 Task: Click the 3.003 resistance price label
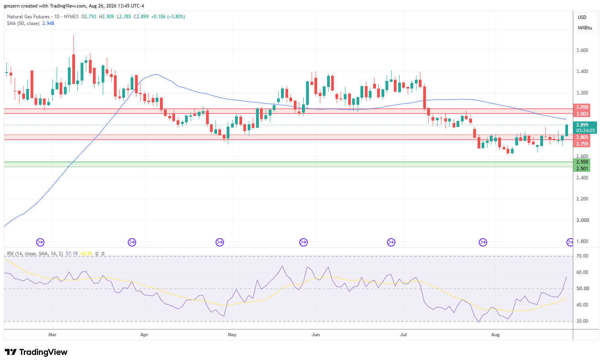pos(582,114)
